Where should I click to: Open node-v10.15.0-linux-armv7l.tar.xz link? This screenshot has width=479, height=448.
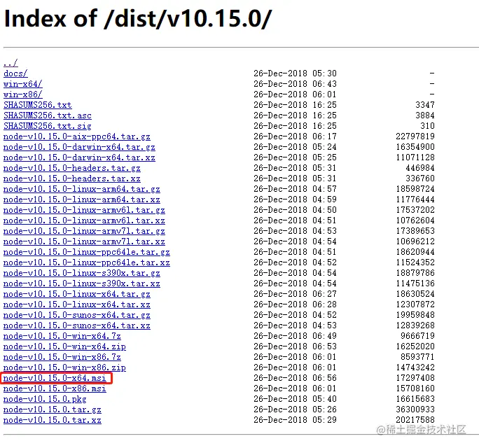click(x=84, y=241)
